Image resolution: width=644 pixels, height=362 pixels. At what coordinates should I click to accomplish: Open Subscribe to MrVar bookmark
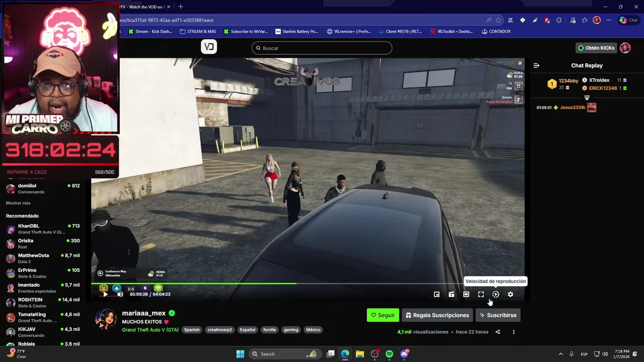pyautogui.click(x=246, y=31)
